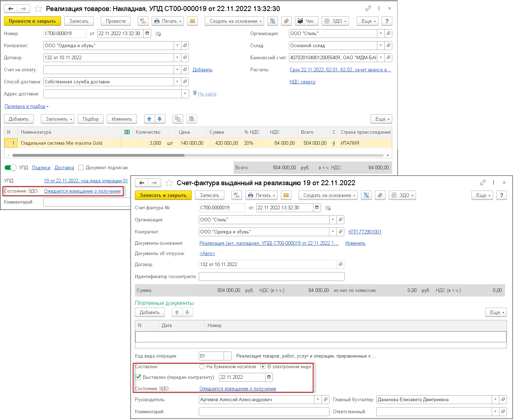Click the paste rows icon above the goods table

click(191, 119)
